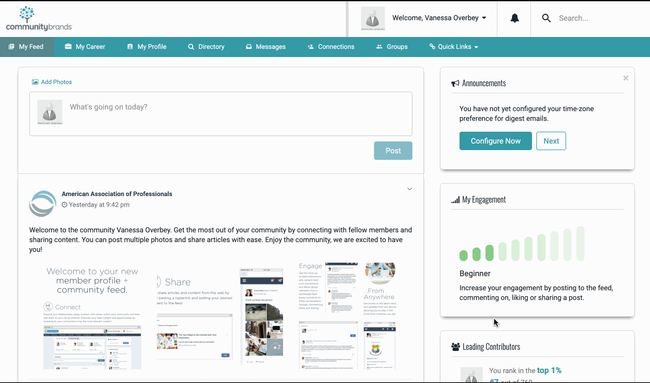The height and width of the screenshot is (383, 650).
Task: Click the search magnifier icon
Action: pyautogui.click(x=546, y=18)
